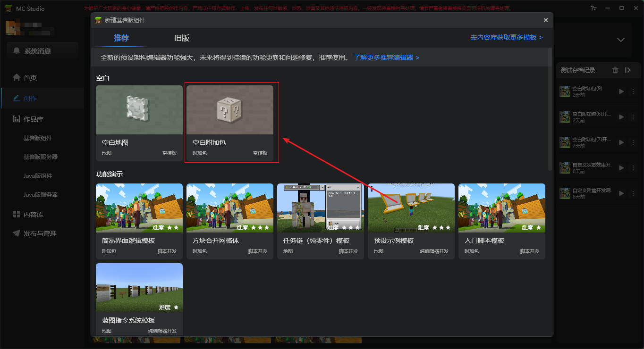Open more options for 自定义附魔开发测
644x349 pixels.
(x=633, y=193)
